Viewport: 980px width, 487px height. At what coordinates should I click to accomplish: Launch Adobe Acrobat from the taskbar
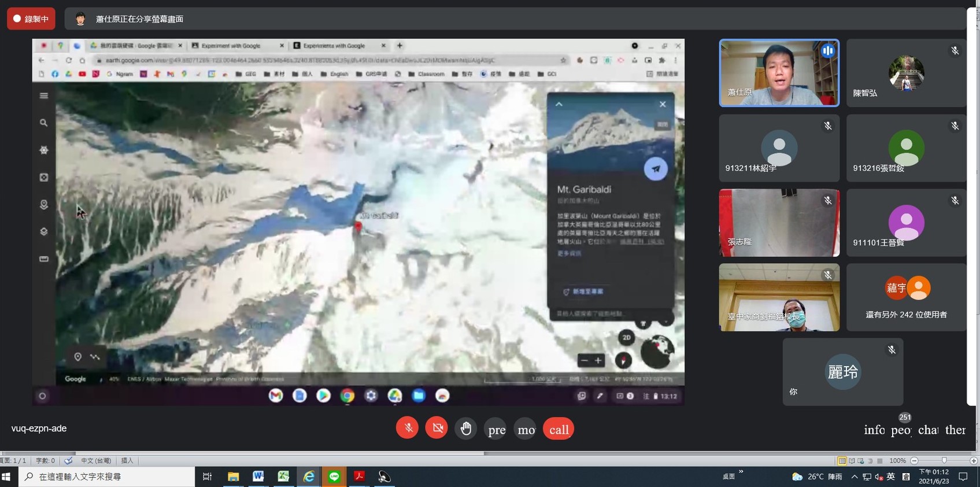359,477
